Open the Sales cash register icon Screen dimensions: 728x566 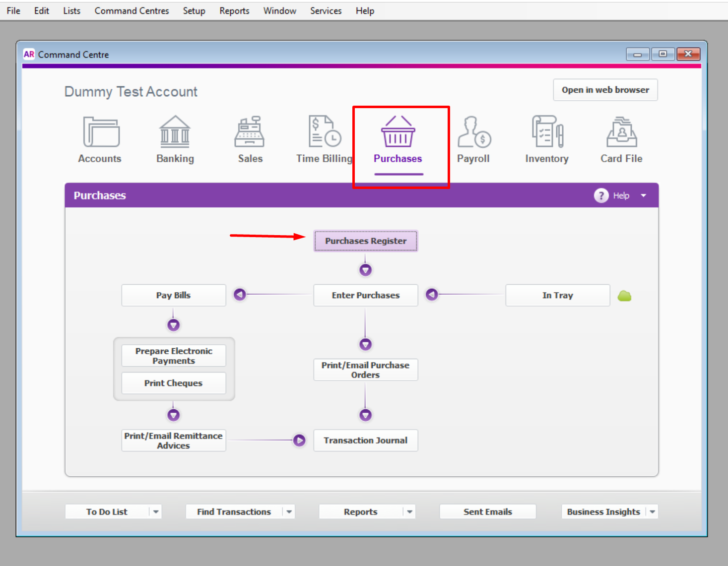250,132
